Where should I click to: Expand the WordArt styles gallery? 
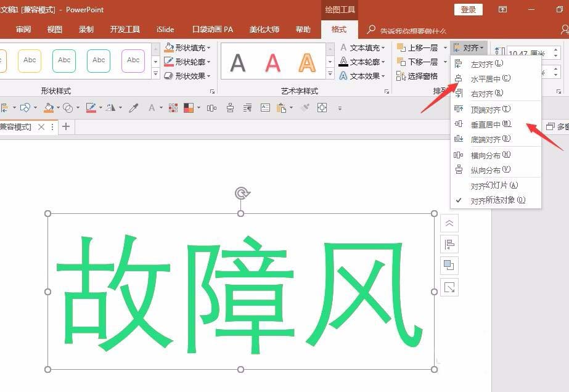click(x=329, y=73)
